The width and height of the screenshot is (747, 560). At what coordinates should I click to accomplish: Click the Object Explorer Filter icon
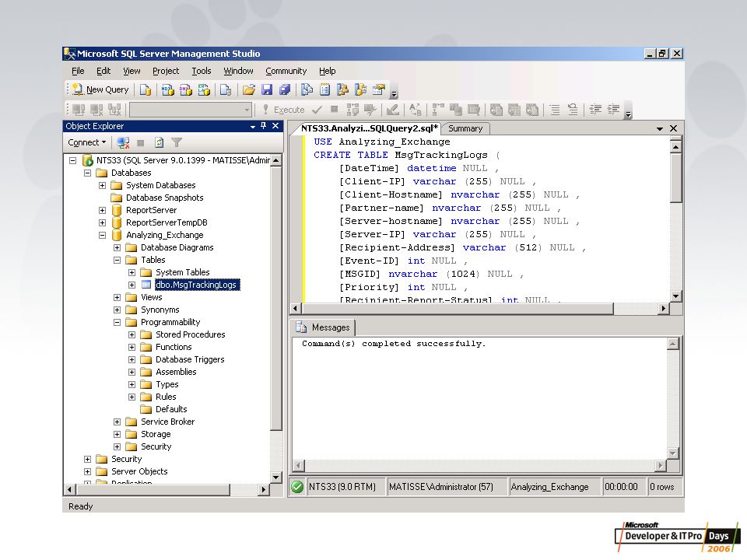[177, 142]
